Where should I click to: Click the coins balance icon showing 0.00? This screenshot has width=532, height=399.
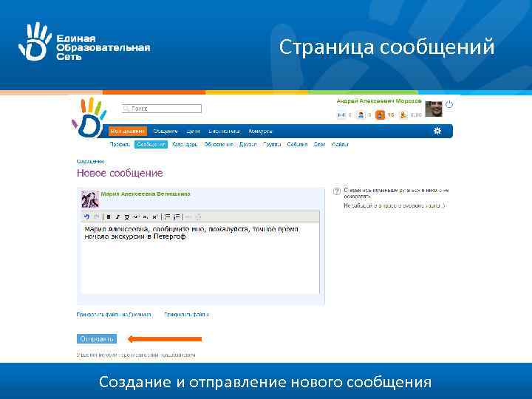pos(403,115)
